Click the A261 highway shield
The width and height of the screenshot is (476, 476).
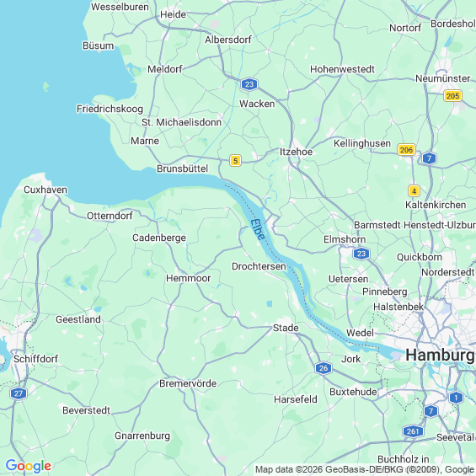pyautogui.click(x=413, y=431)
